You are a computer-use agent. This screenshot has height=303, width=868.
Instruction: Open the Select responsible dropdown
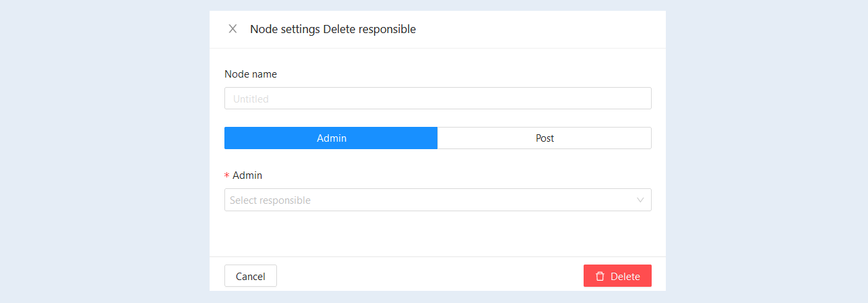(x=438, y=200)
